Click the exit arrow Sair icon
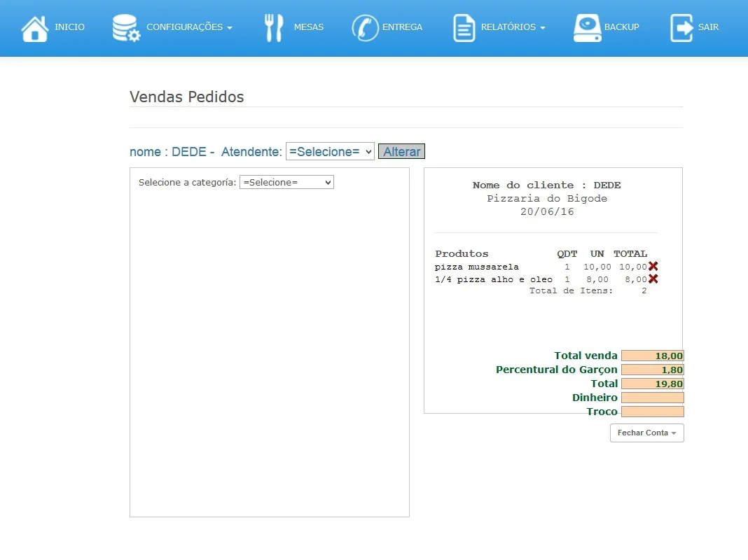Screen dimensions: 748x560 pyautogui.click(x=681, y=28)
